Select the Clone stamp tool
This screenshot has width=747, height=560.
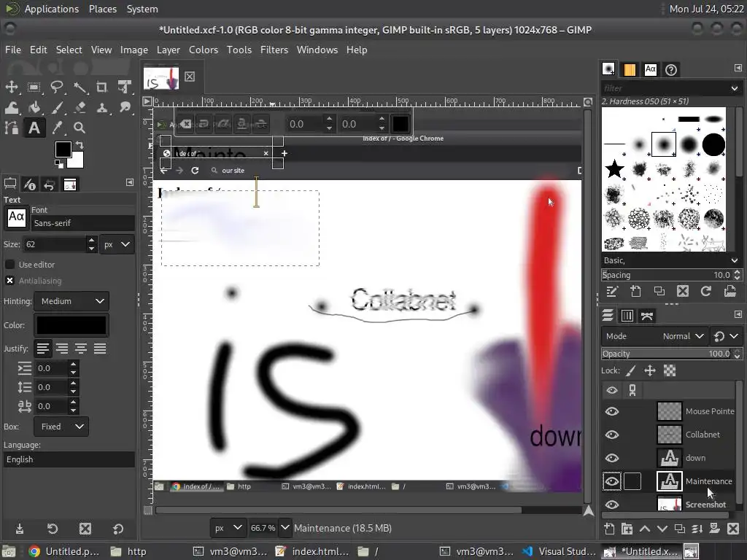coord(101,108)
